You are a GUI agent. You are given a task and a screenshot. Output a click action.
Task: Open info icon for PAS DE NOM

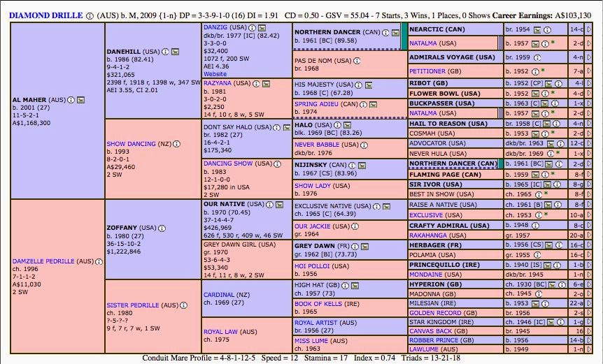[x=357, y=61]
